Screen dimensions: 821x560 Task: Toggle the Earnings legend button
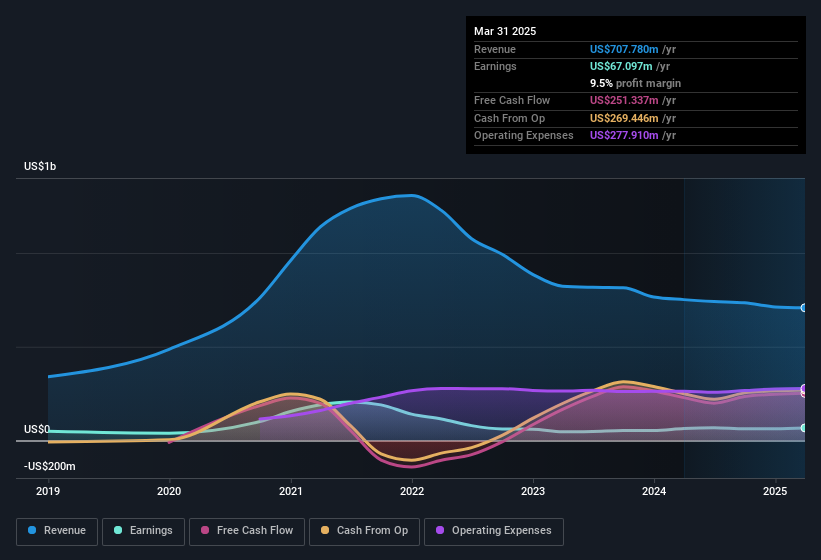(143, 532)
